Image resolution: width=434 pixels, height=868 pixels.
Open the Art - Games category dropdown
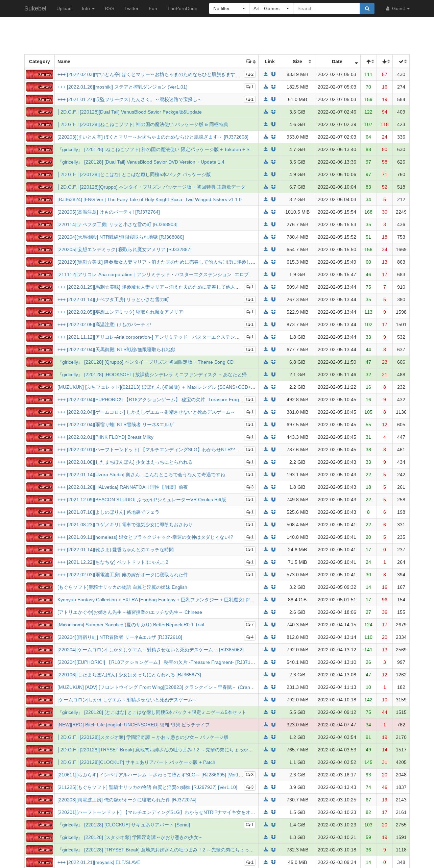(271, 8)
